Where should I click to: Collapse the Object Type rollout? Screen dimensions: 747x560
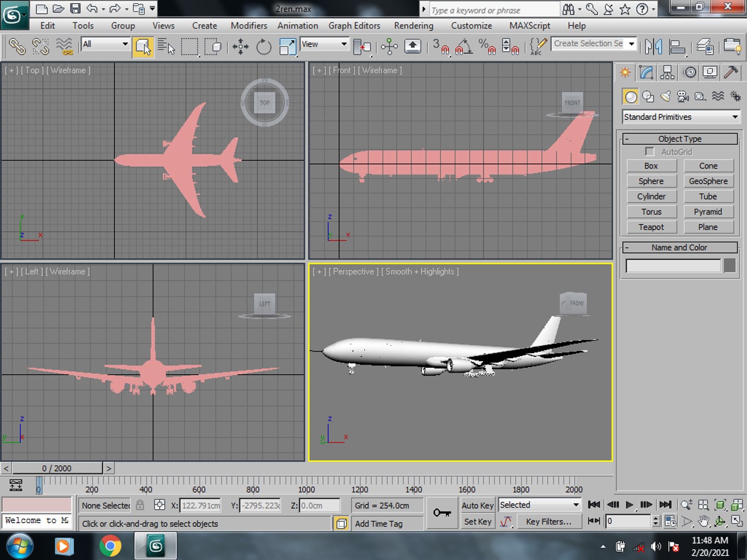(680, 138)
